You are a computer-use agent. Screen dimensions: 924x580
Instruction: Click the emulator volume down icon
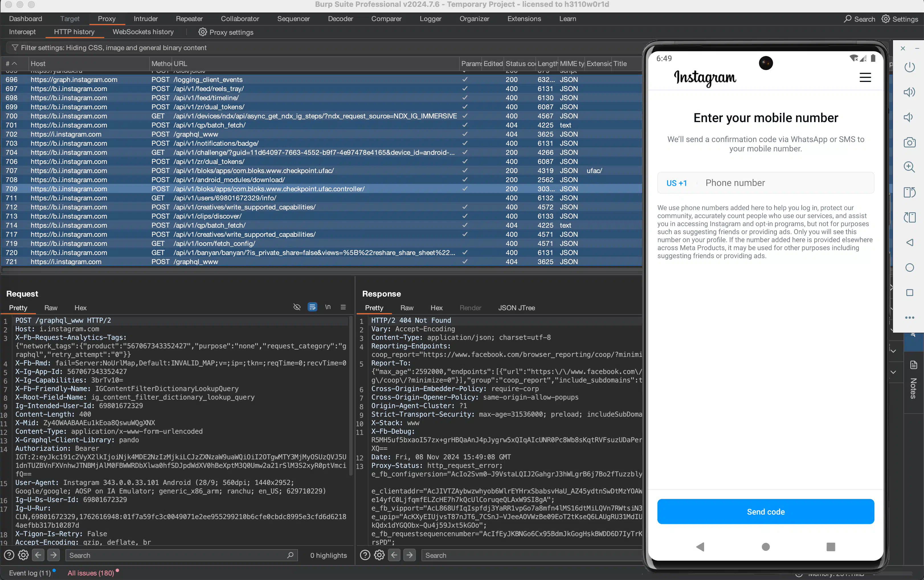908,117
